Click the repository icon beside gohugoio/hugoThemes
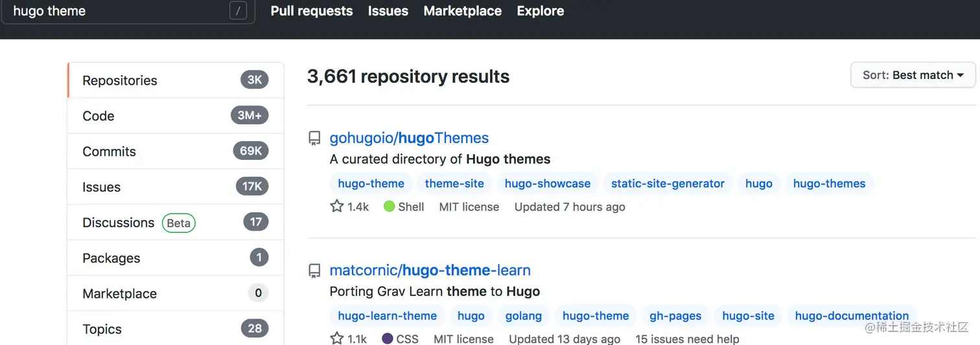Image resolution: width=980 pixels, height=345 pixels. [314, 138]
